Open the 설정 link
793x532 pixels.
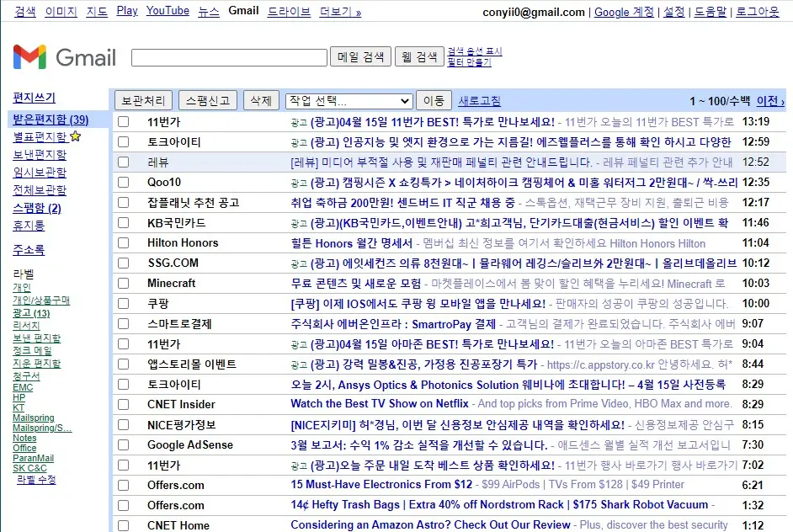pyautogui.click(x=674, y=12)
